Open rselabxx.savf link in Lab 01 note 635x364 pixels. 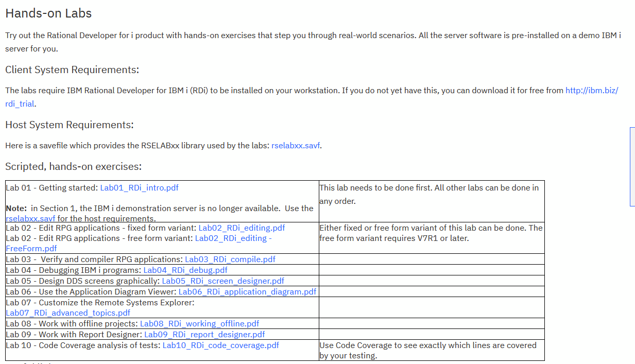click(x=30, y=218)
